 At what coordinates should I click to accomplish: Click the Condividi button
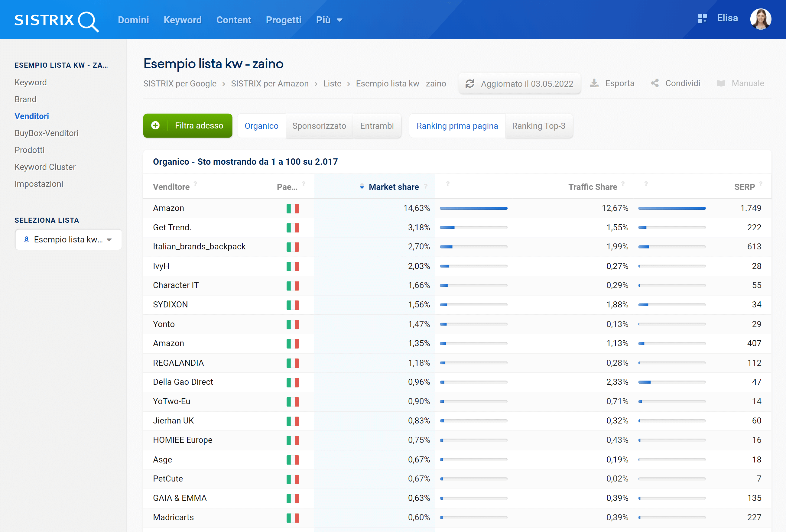click(x=675, y=83)
